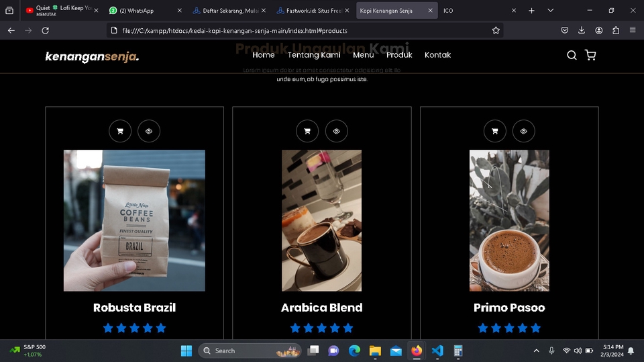Open the S&P 500 widget
This screenshot has width=644, height=362.
click(28, 351)
